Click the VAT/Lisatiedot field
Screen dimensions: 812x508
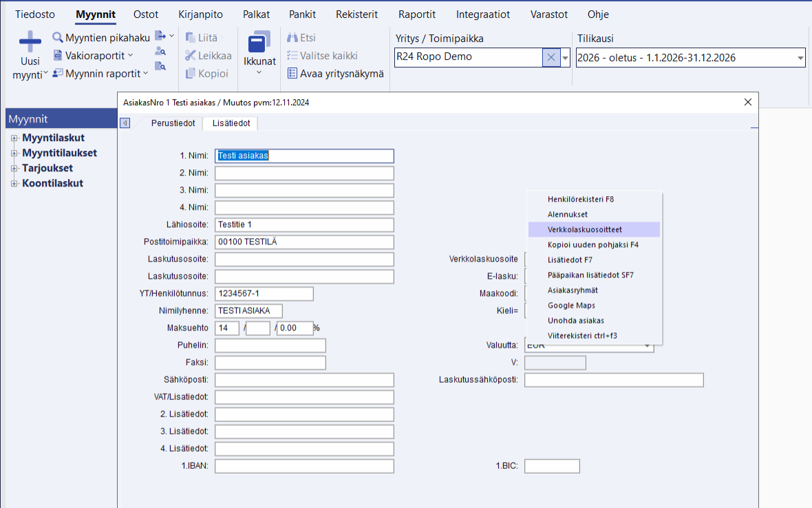304,397
